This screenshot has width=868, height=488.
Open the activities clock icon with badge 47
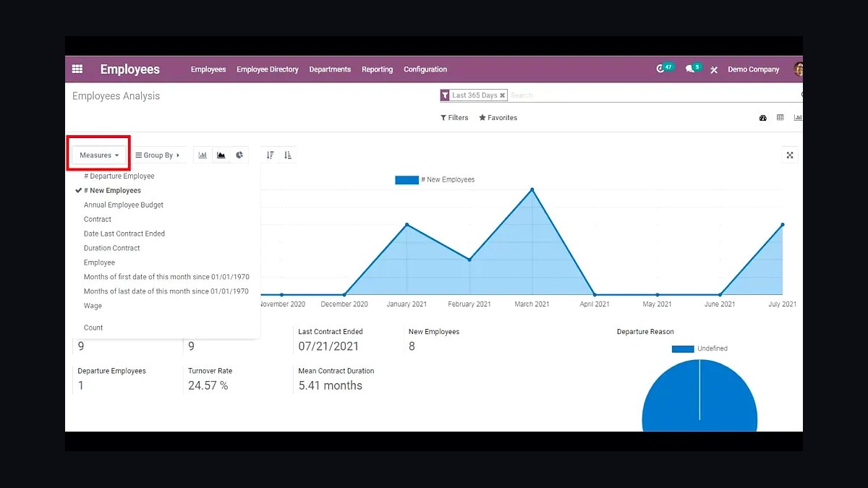(x=660, y=69)
